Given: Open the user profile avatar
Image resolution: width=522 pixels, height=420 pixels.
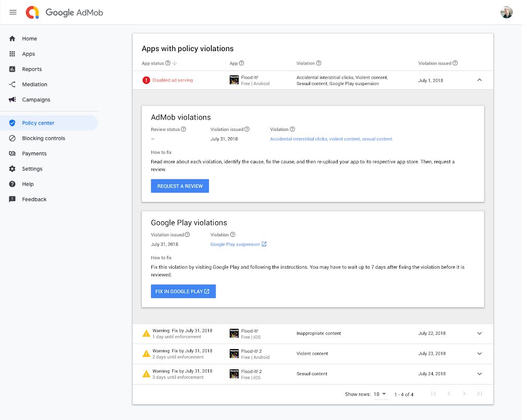Looking at the screenshot, I should pos(506,13).
